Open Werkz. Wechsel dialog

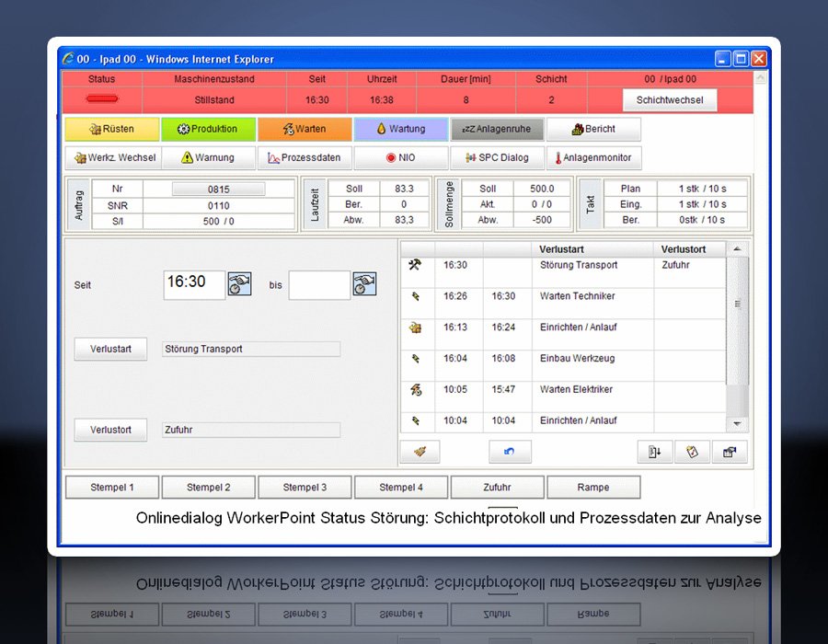point(115,158)
